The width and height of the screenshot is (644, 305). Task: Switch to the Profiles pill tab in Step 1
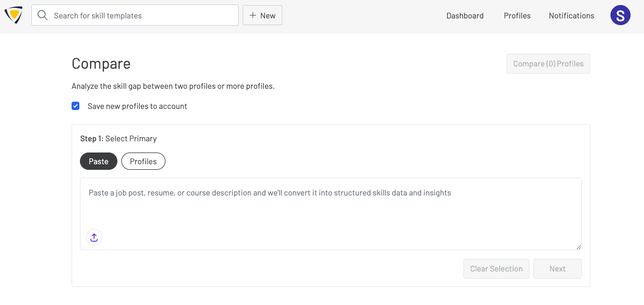143,161
